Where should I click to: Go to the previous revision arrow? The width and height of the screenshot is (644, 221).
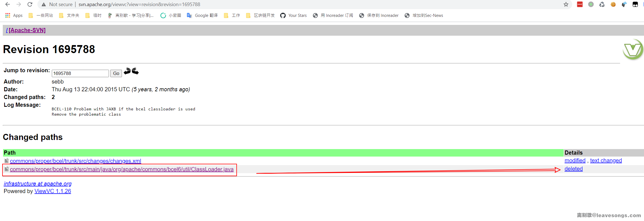pyautogui.click(x=127, y=71)
